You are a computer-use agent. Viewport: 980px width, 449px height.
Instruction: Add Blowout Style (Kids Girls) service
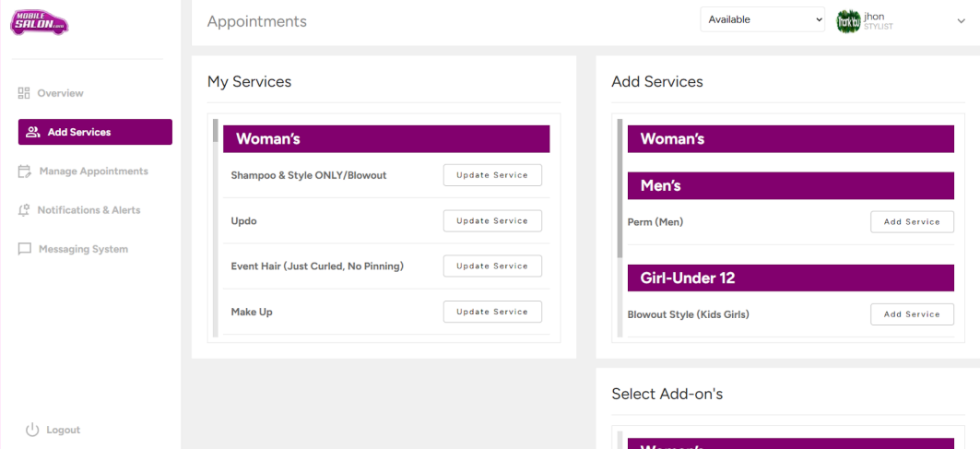(912, 314)
